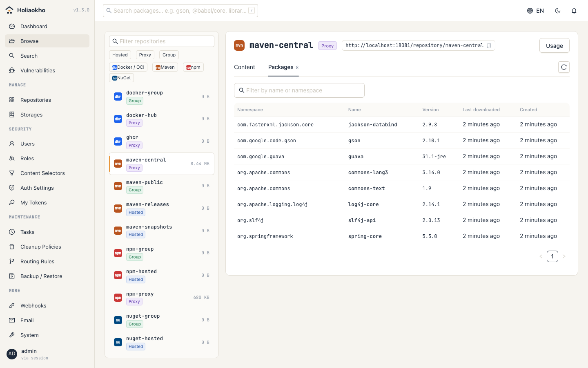This screenshot has height=368, width=588.
Task: Switch to the Packages tab
Action: click(x=283, y=67)
